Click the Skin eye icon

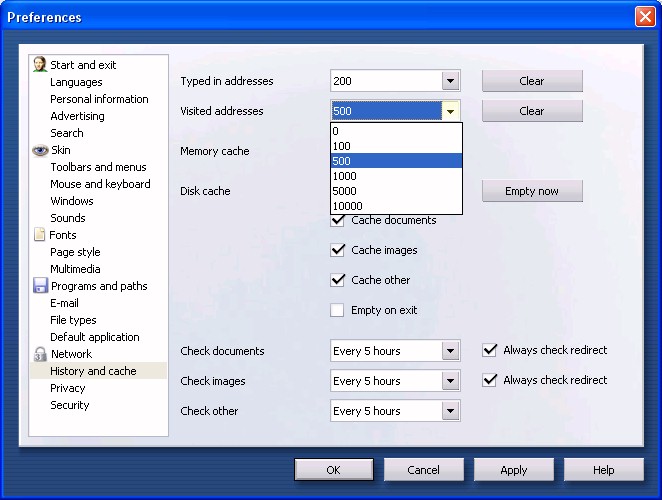coord(40,150)
